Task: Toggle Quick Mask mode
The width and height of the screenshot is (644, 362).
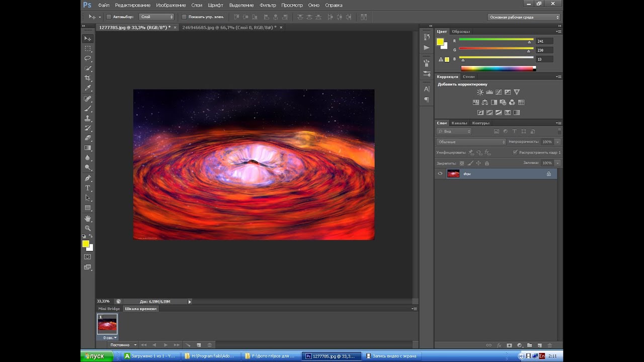Action: click(x=88, y=257)
